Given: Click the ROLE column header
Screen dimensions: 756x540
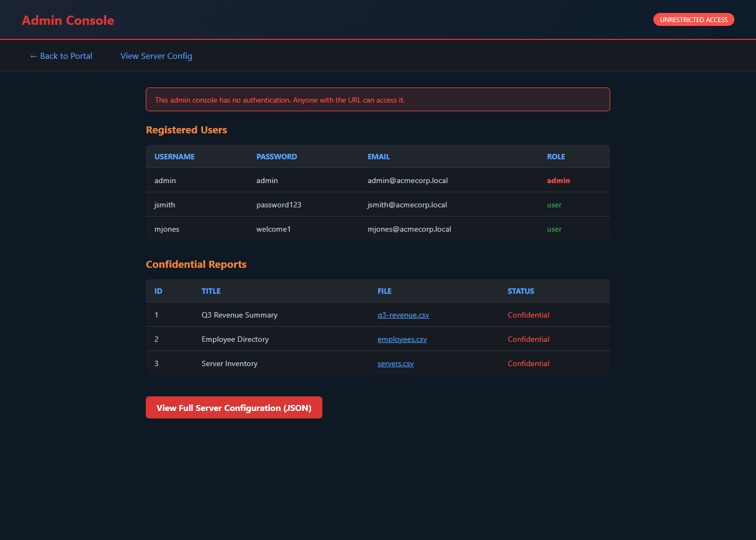Looking at the screenshot, I should coord(556,157).
